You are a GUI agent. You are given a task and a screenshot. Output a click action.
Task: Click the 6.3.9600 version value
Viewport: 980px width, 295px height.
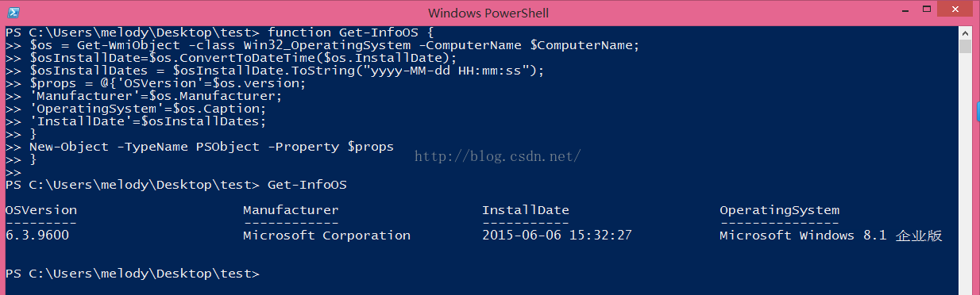pyautogui.click(x=37, y=236)
